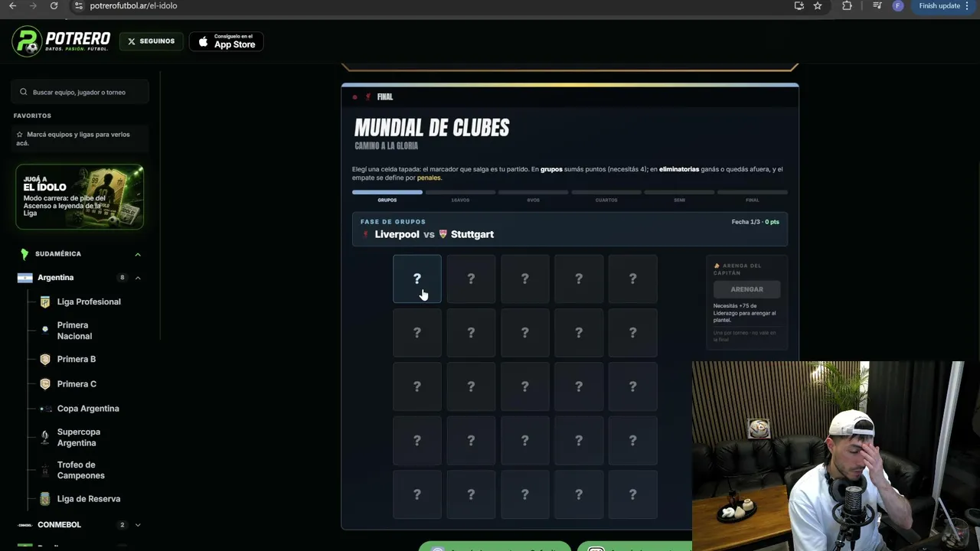Open Trofeo de Campeones in the sidebar

tap(80, 470)
